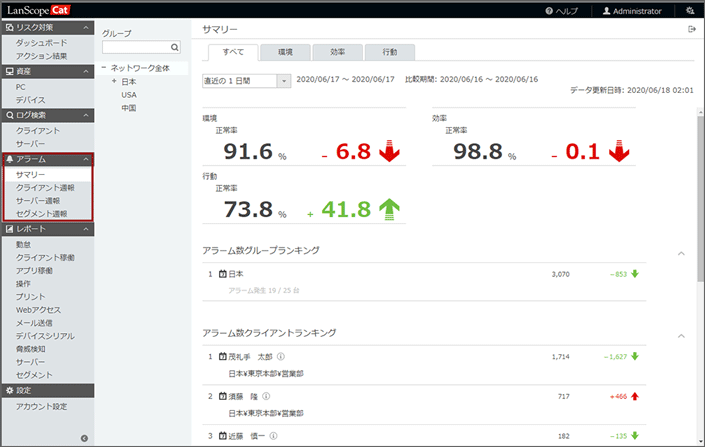Click the group search magnifier icon

175,47
